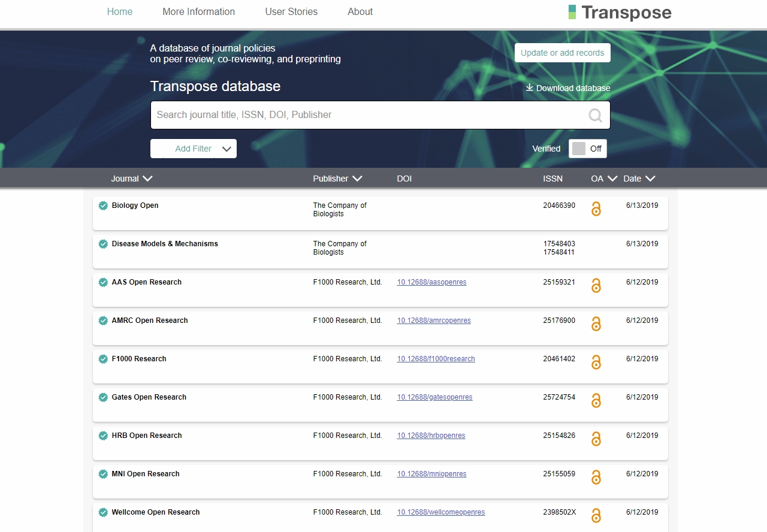The image size is (767, 532).
Task: Click the Transpose logo
Action: (620, 13)
